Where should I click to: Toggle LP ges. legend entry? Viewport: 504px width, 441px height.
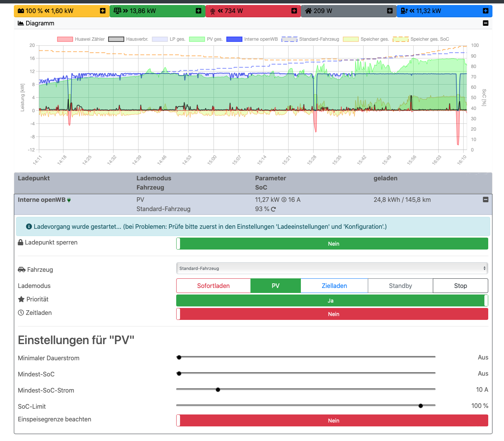[x=169, y=39]
